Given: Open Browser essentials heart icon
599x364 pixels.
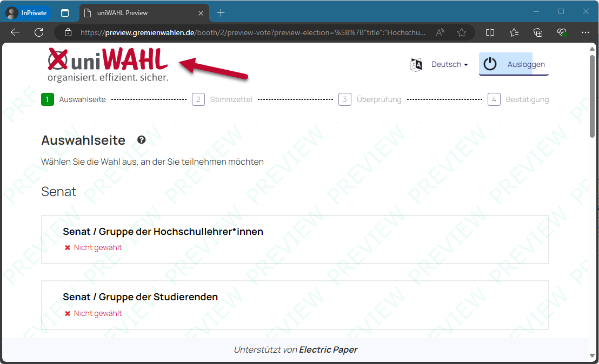Looking at the screenshot, I should click(x=562, y=32).
